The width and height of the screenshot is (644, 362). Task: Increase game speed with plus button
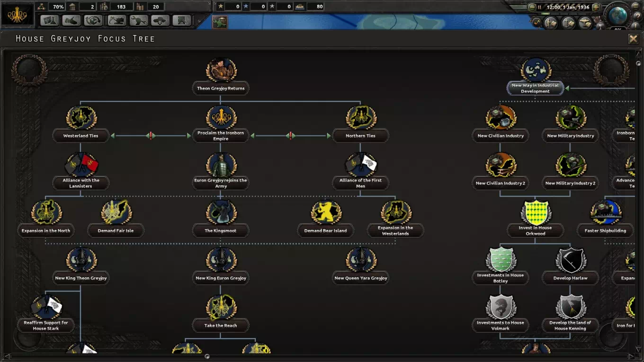[x=596, y=7]
